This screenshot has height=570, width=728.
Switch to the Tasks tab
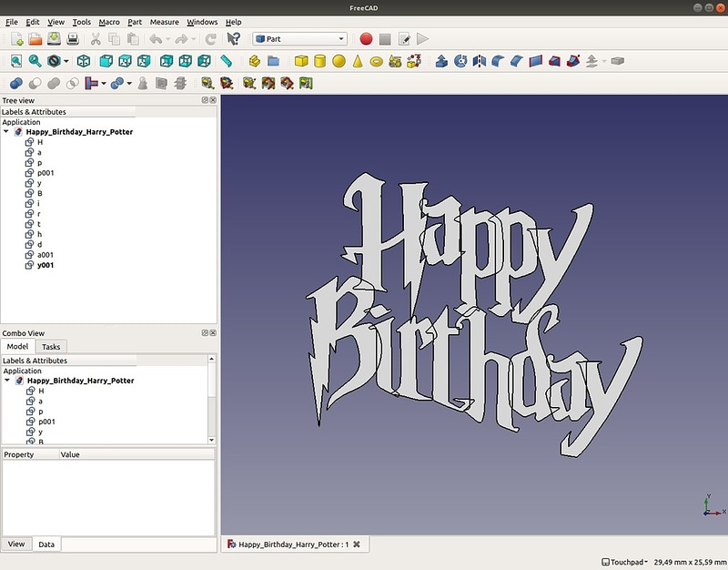pyautogui.click(x=51, y=347)
